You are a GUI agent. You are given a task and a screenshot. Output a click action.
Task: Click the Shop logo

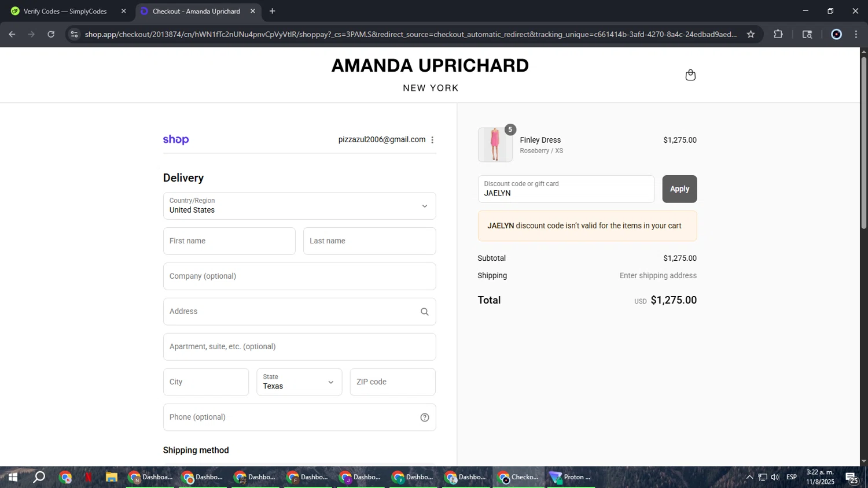(x=176, y=139)
